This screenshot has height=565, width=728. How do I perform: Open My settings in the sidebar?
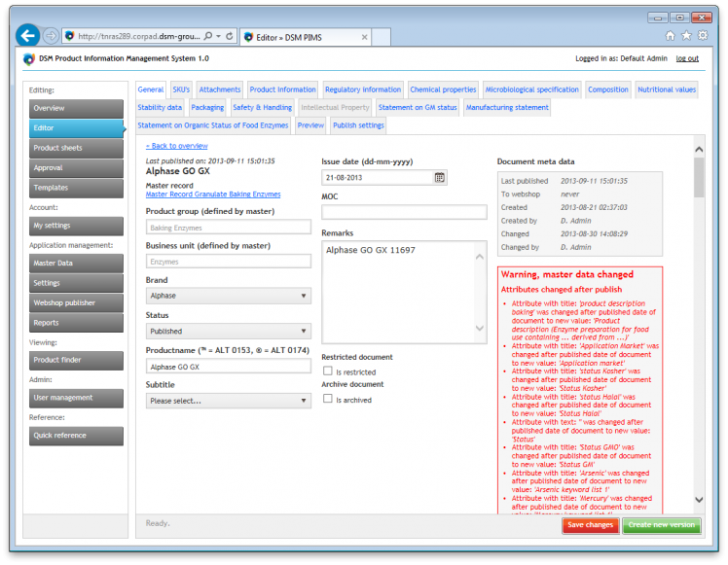pyautogui.click(x=76, y=226)
